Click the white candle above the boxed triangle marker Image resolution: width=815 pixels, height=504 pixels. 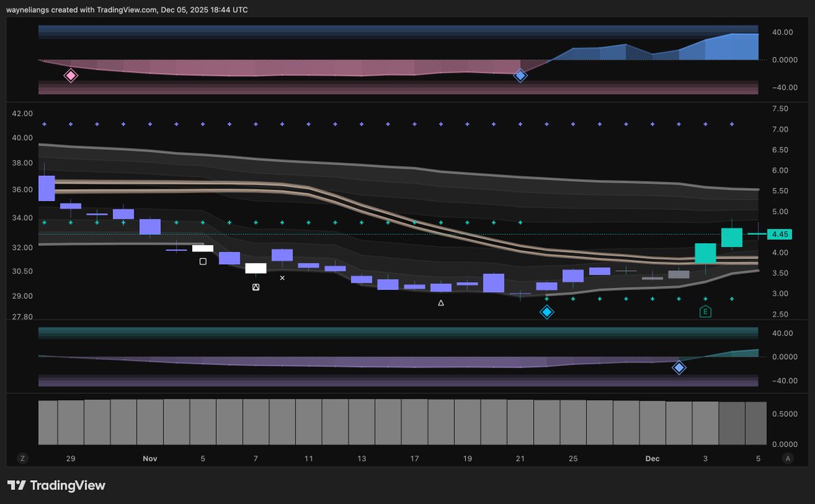(255, 268)
